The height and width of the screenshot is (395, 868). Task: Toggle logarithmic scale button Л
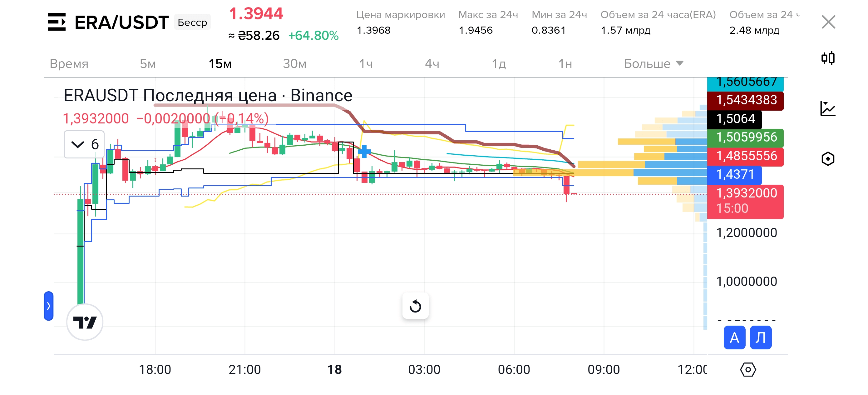point(761,337)
